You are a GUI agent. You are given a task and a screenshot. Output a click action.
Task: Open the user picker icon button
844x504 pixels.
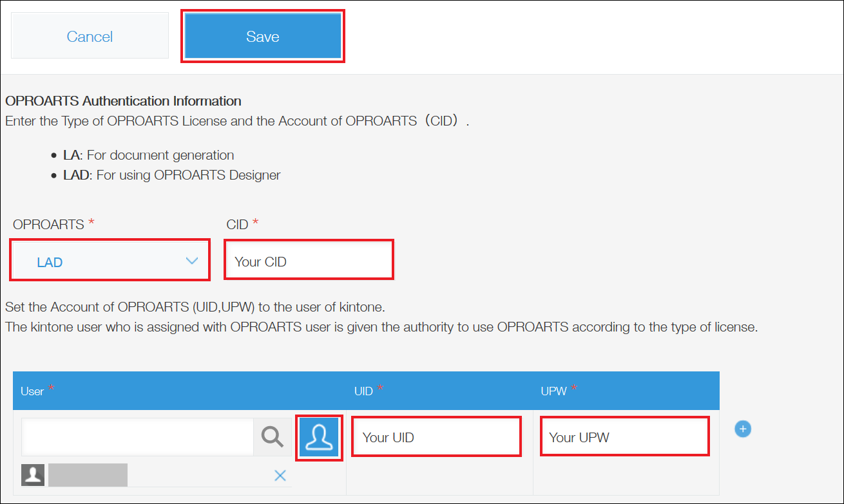point(320,438)
